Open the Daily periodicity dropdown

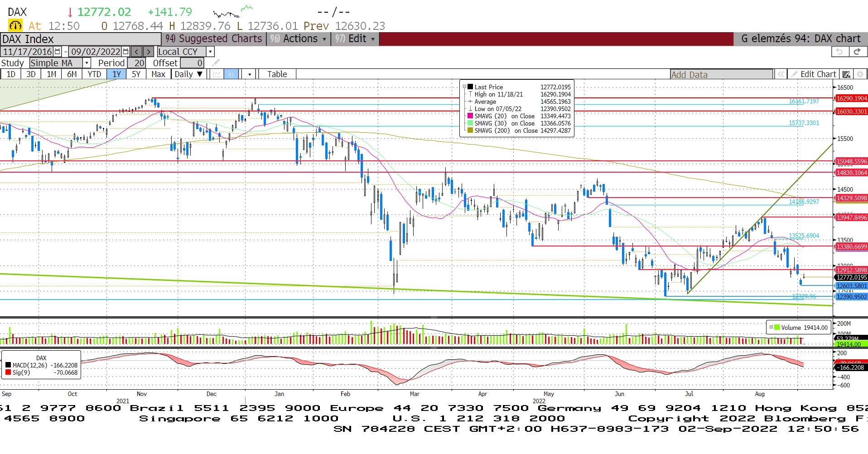[188, 74]
